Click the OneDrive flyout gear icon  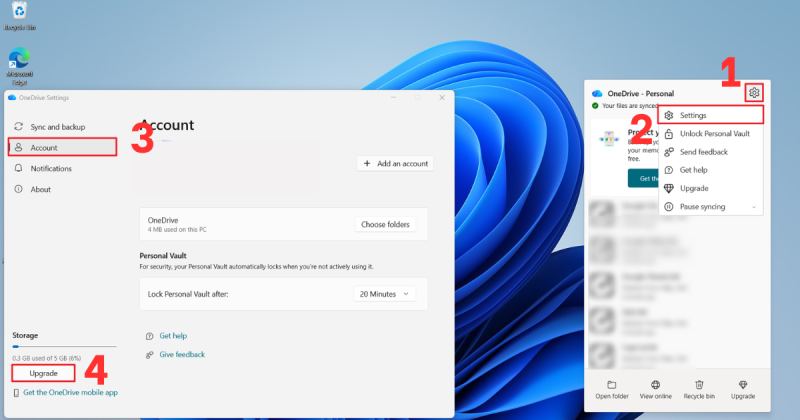[x=754, y=93]
